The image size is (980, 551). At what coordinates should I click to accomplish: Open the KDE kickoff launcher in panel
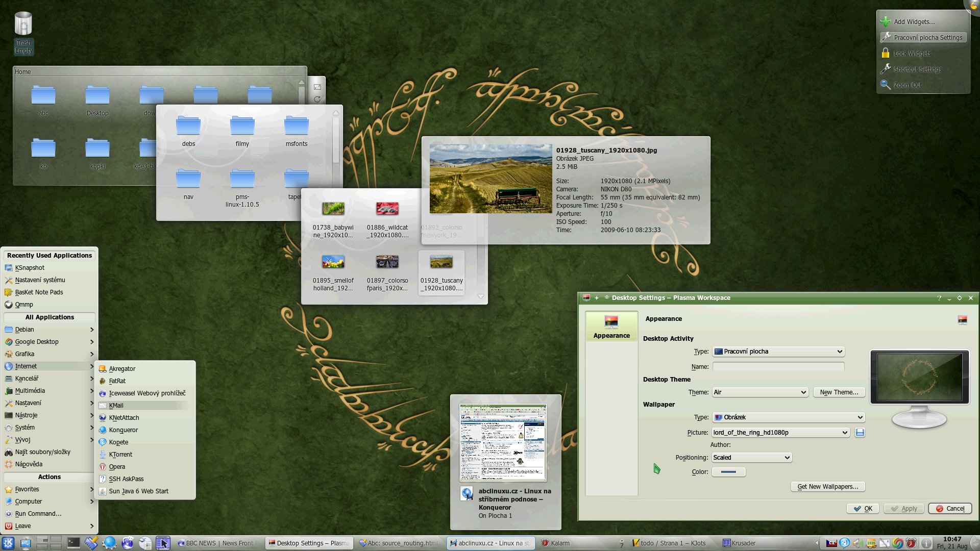pos(8,543)
